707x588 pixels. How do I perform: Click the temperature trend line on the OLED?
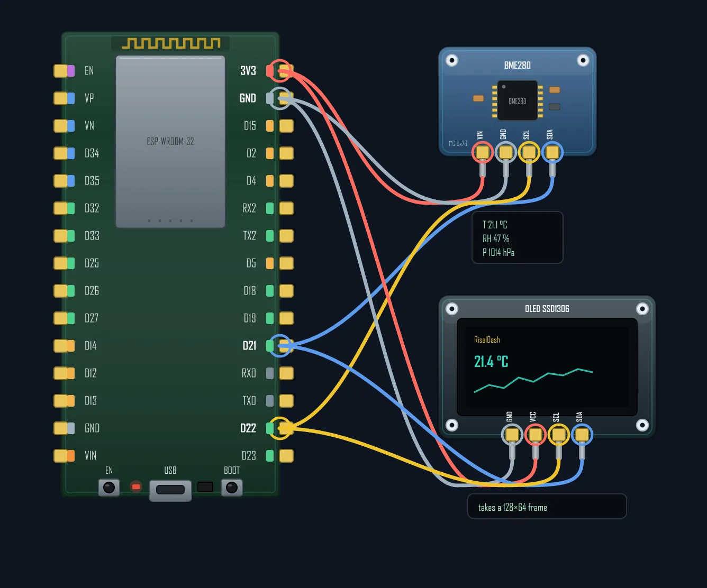(533, 381)
